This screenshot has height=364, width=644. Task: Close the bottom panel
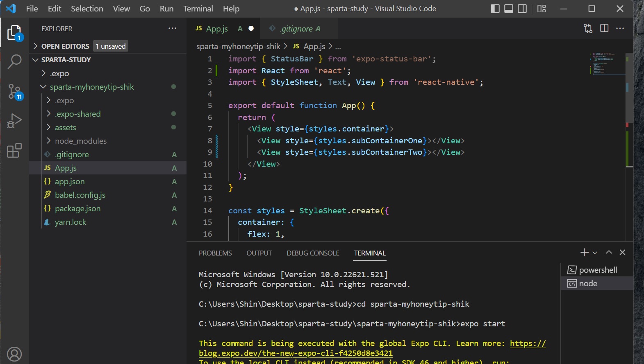click(622, 252)
